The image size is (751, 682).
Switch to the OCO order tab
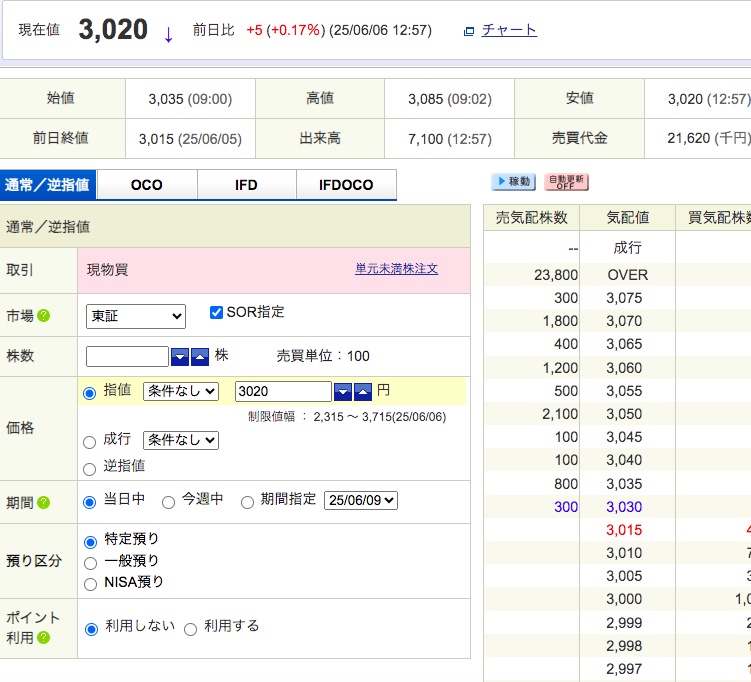(147, 185)
